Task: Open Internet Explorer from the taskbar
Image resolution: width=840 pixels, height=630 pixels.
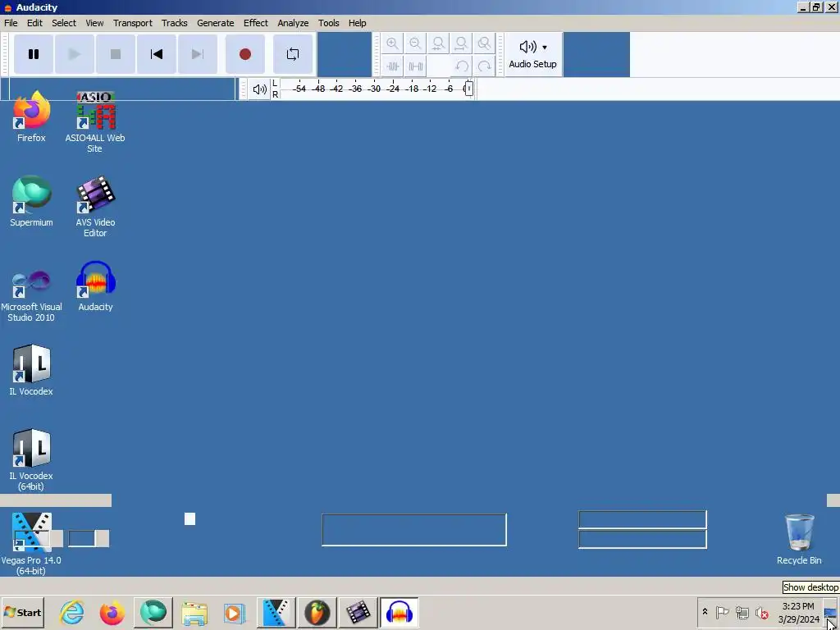Action: (72, 612)
